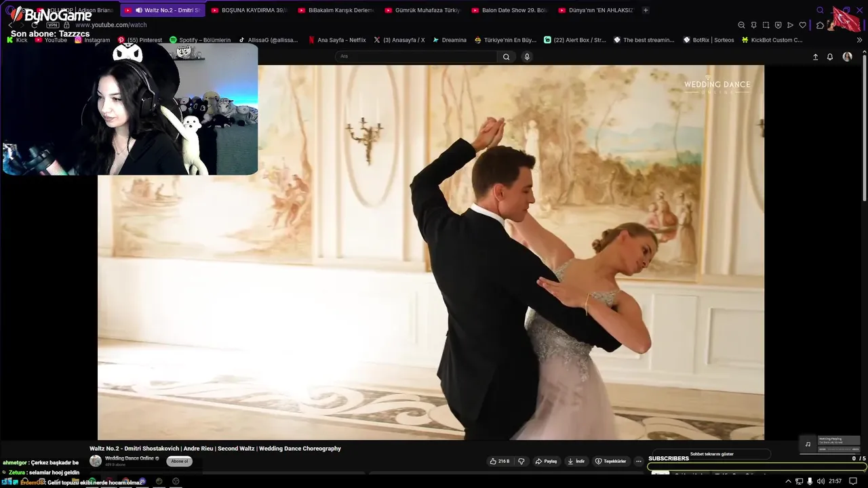Download the video with İndir button
868x488 pixels.
576,462
